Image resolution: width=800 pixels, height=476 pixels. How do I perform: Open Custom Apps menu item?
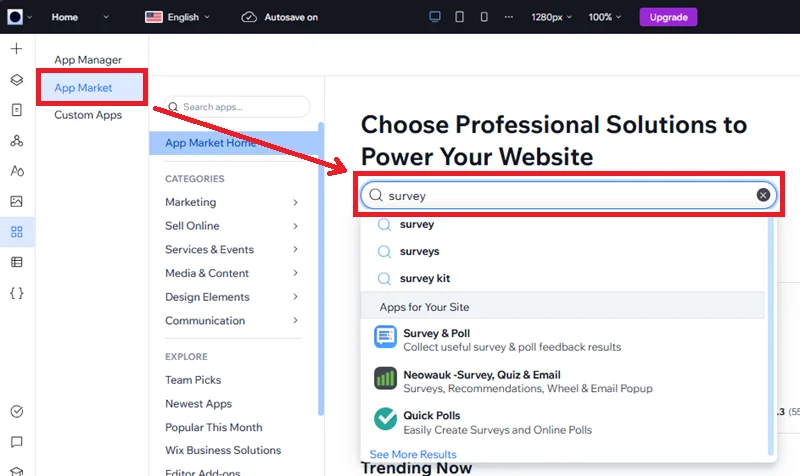coord(88,115)
